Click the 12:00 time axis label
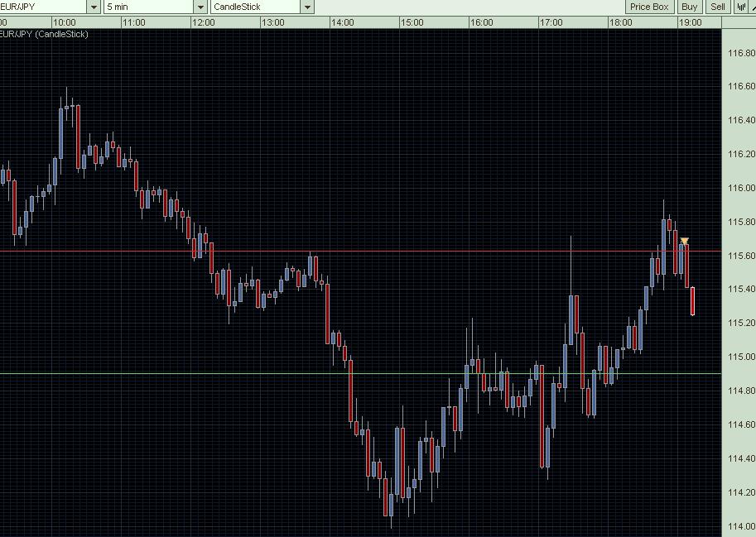This screenshot has height=537, width=756. (x=203, y=22)
